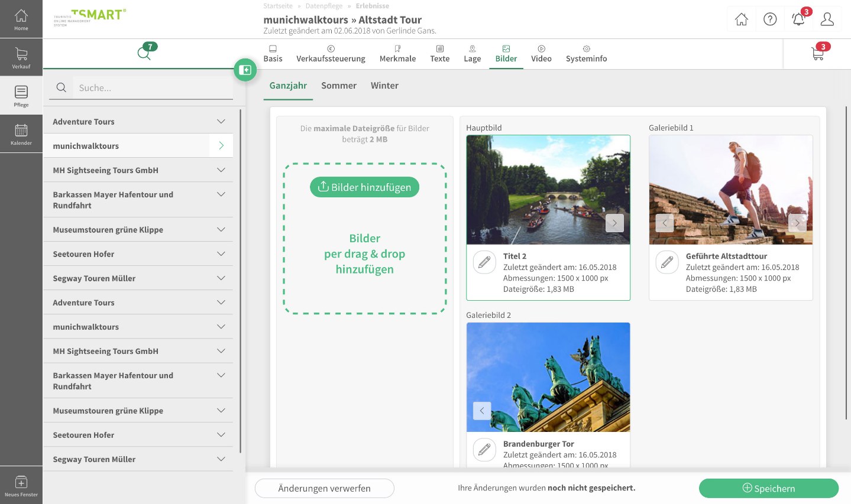Click into the Suche search field
This screenshot has width=851, height=504.
(x=153, y=87)
